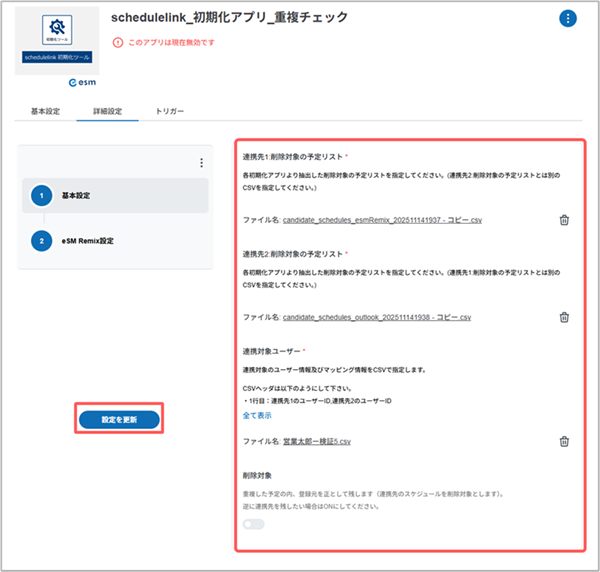The height and width of the screenshot is (572, 600).
Task: Open the blue kebab menu beside the app title
Action: pos(568,19)
